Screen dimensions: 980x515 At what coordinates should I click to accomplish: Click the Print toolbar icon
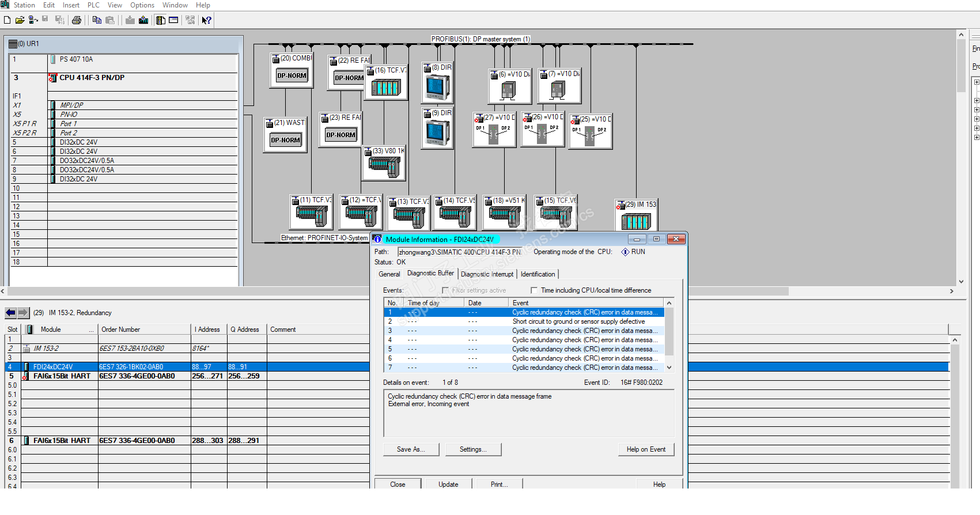pos(76,20)
